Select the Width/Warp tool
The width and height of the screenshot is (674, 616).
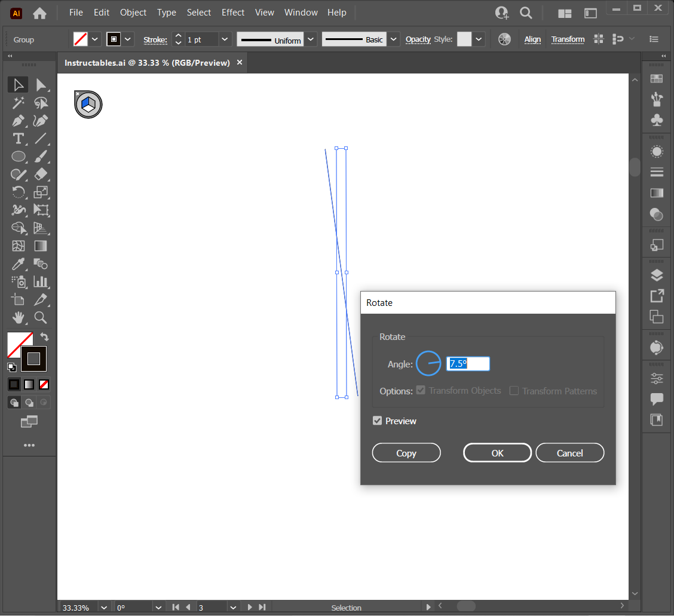coord(18,210)
